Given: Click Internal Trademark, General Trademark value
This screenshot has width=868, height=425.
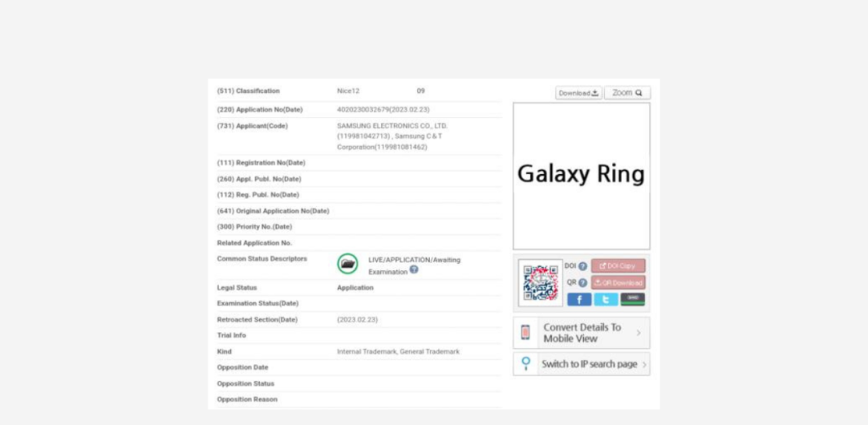Looking at the screenshot, I should click(398, 352).
